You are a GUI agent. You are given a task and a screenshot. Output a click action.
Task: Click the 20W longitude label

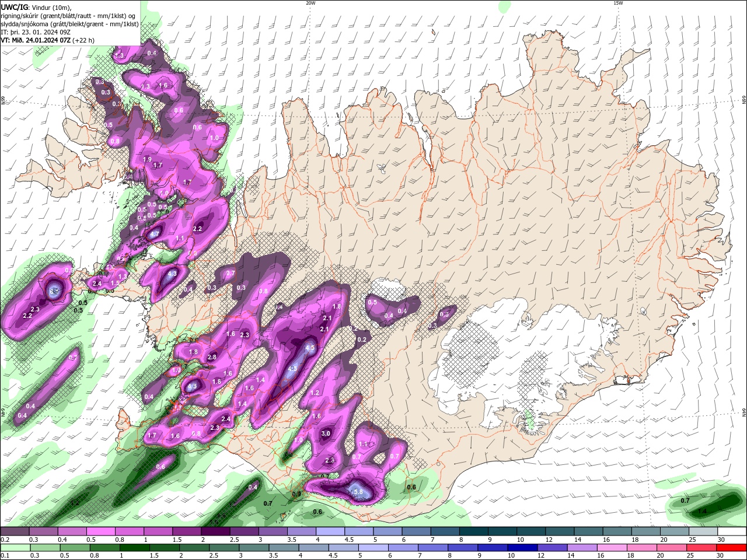310,3
